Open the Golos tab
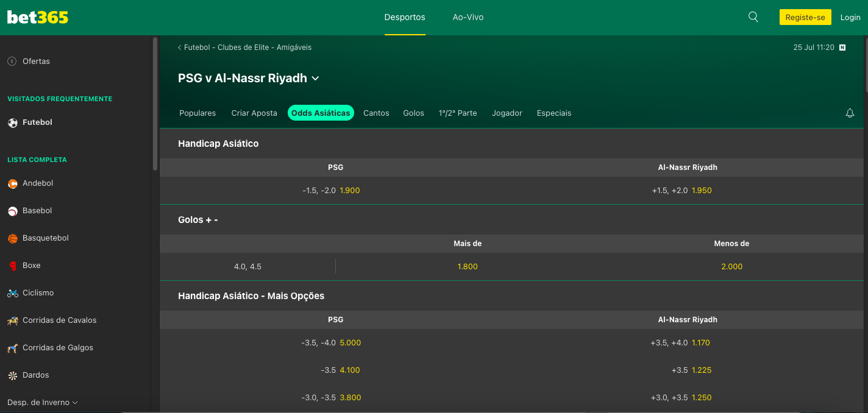This screenshot has width=868, height=413. [413, 113]
